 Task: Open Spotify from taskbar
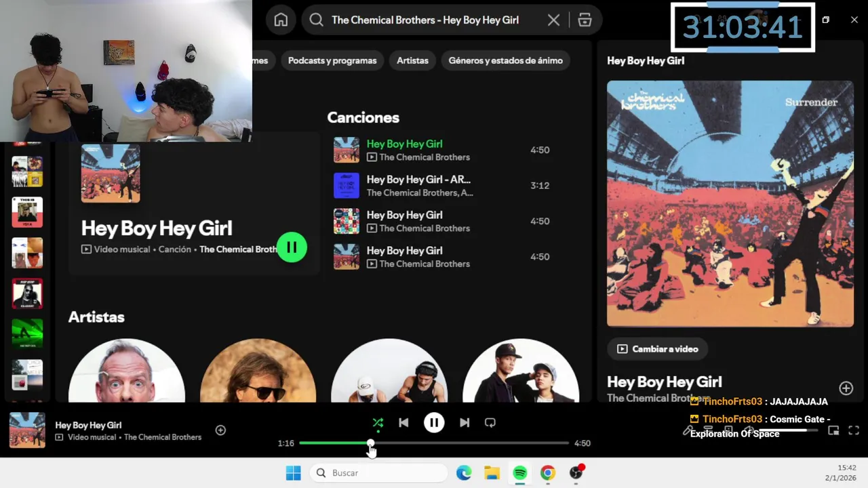(x=519, y=473)
